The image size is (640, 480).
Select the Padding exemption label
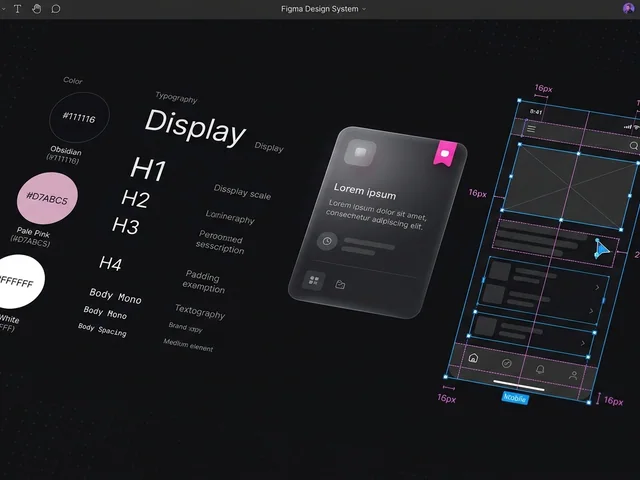[203, 281]
